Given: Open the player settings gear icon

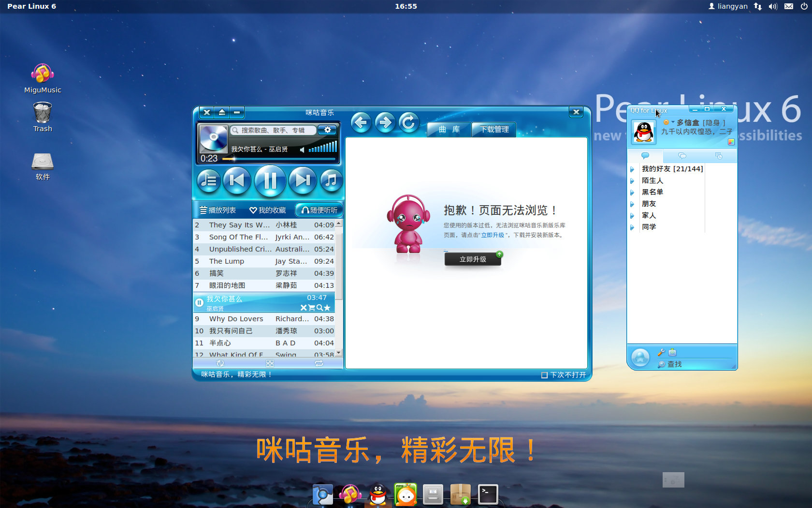Looking at the screenshot, I should pos(328,130).
